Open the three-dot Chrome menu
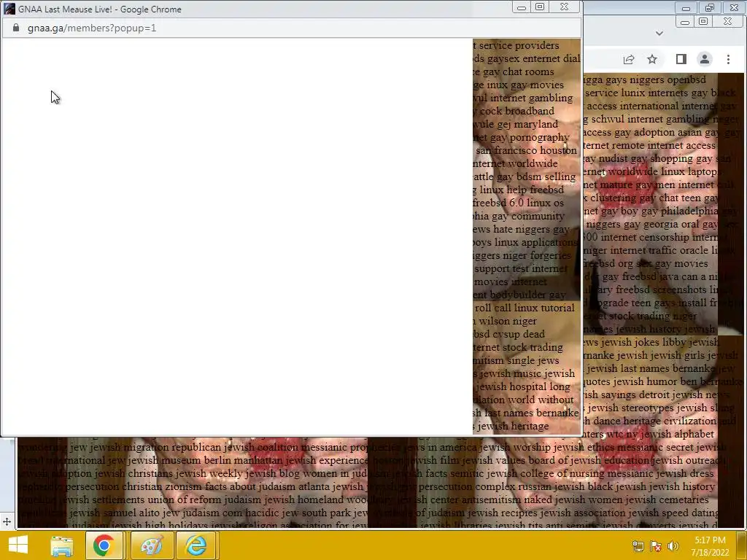Viewport: 747px width, 560px height. coord(728,59)
